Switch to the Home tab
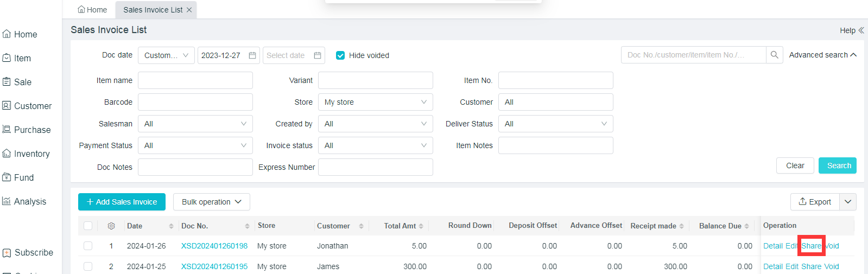This screenshot has height=274, width=868. pos(92,10)
